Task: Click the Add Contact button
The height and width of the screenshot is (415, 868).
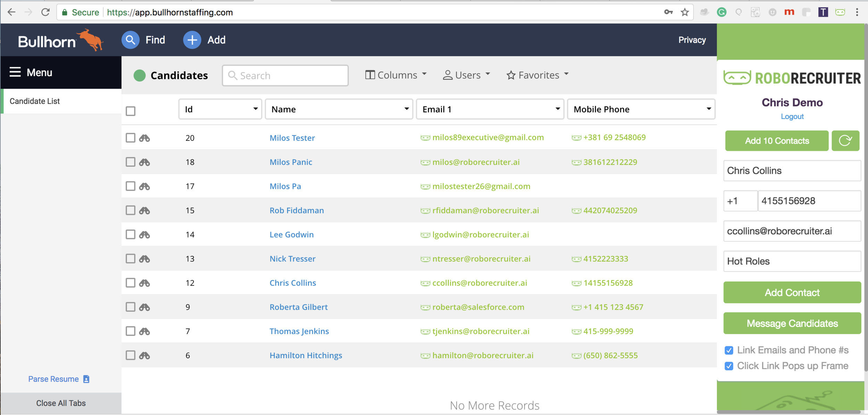Action: [x=792, y=293]
